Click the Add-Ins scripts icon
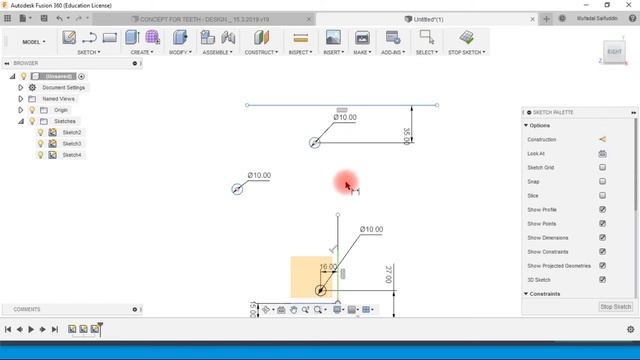 tap(393, 38)
